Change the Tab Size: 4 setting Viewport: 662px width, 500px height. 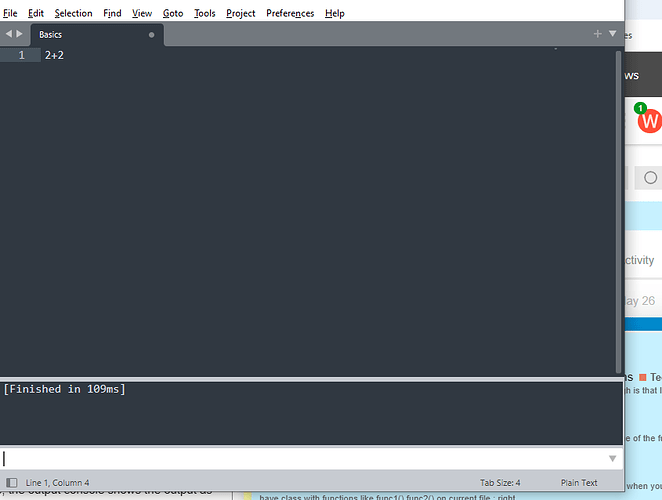click(500, 482)
